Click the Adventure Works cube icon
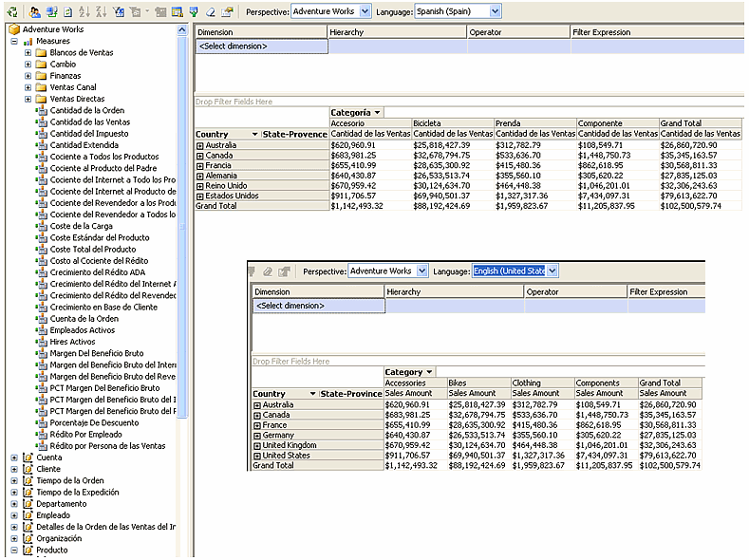This screenshot has width=749, height=560. tap(14, 29)
